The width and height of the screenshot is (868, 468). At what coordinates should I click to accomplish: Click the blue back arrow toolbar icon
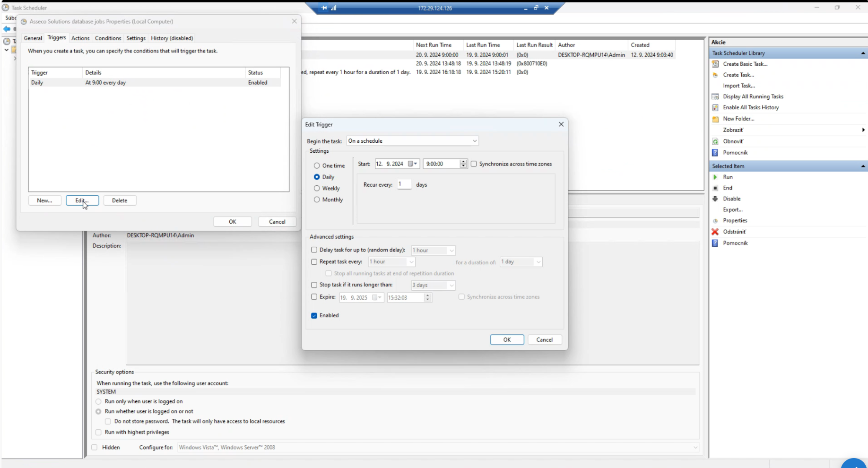click(x=7, y=29)
